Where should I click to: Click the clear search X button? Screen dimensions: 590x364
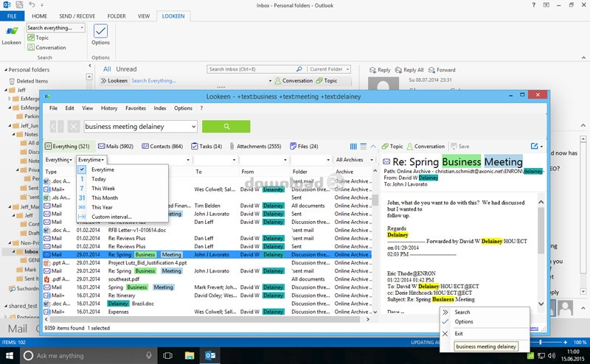[73, 126]
